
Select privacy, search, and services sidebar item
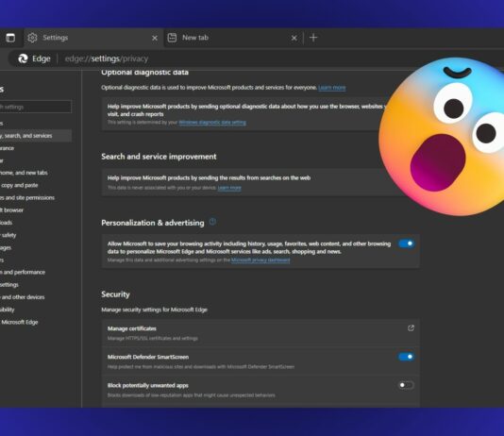tap(35, 136)
